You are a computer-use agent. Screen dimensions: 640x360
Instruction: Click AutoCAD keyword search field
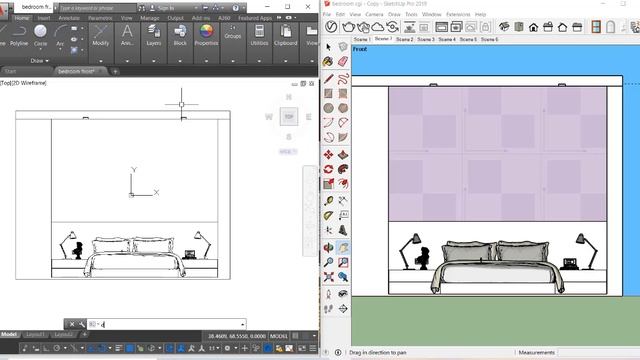[97, 8]
